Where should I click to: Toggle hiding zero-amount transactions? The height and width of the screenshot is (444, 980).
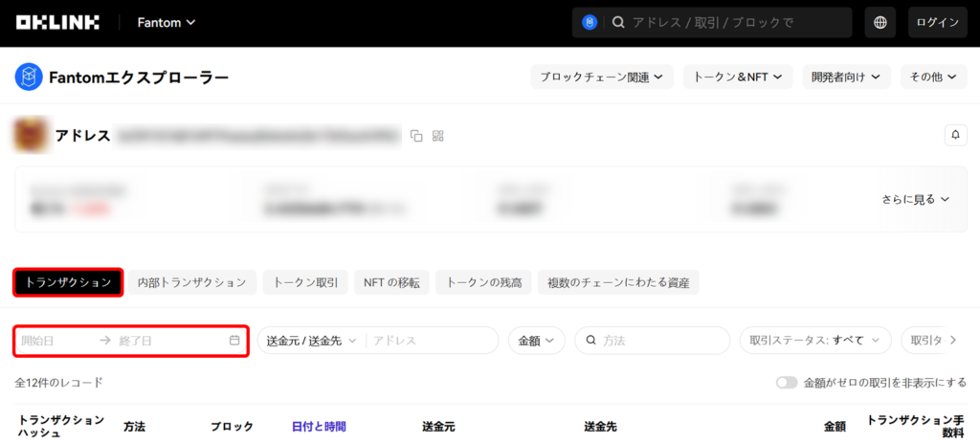click(x=787, y=383)
